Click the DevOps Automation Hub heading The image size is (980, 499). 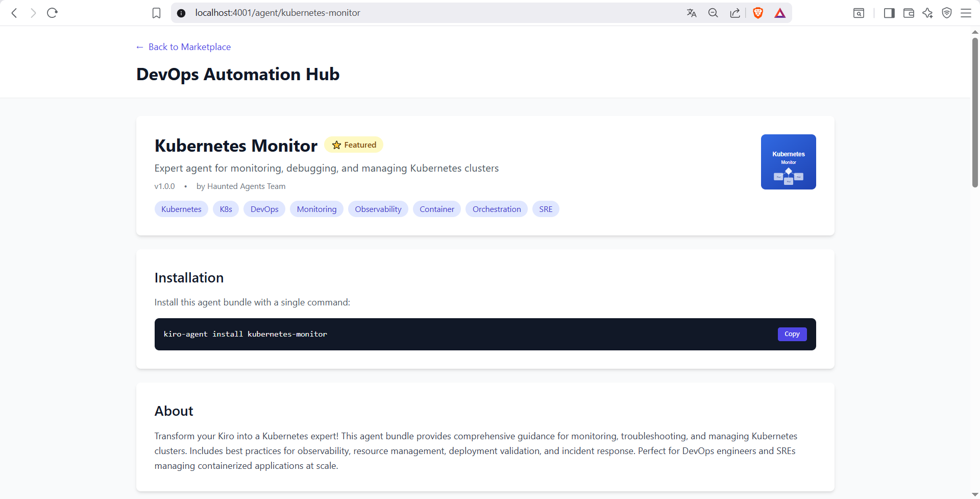(x=238, y=75)
